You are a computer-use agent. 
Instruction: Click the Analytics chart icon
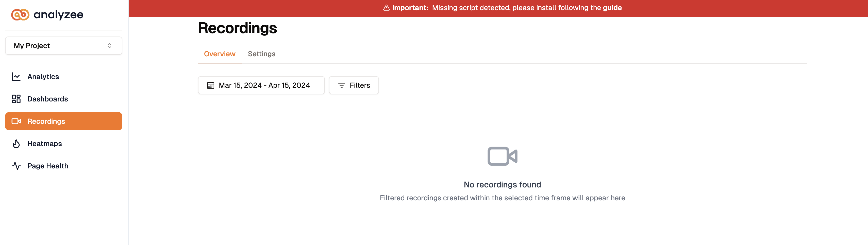click(16, 77)
